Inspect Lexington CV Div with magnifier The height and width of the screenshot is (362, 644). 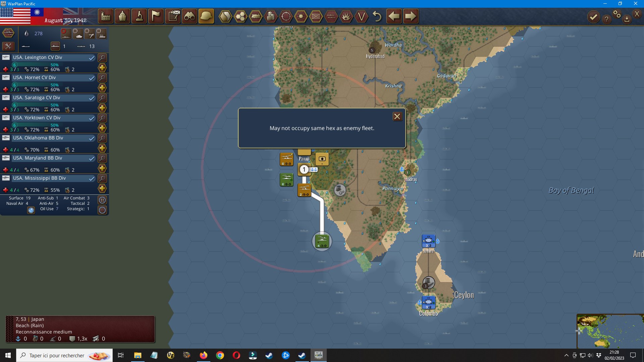[x=102, y=58]
